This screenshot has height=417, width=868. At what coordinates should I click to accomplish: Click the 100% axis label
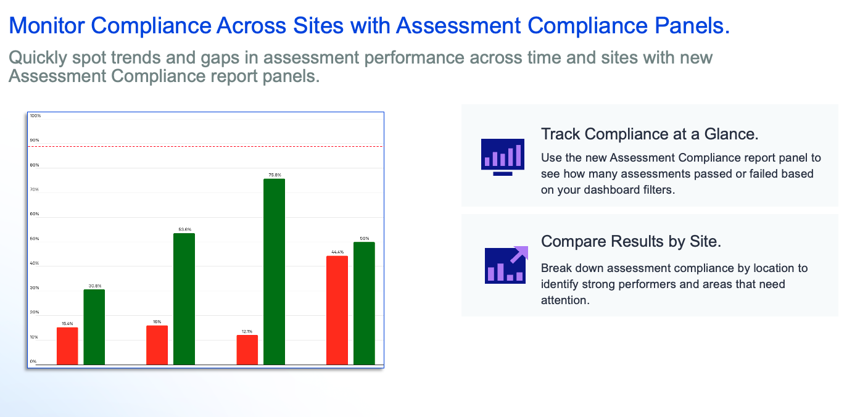click(x=35, y=116)
